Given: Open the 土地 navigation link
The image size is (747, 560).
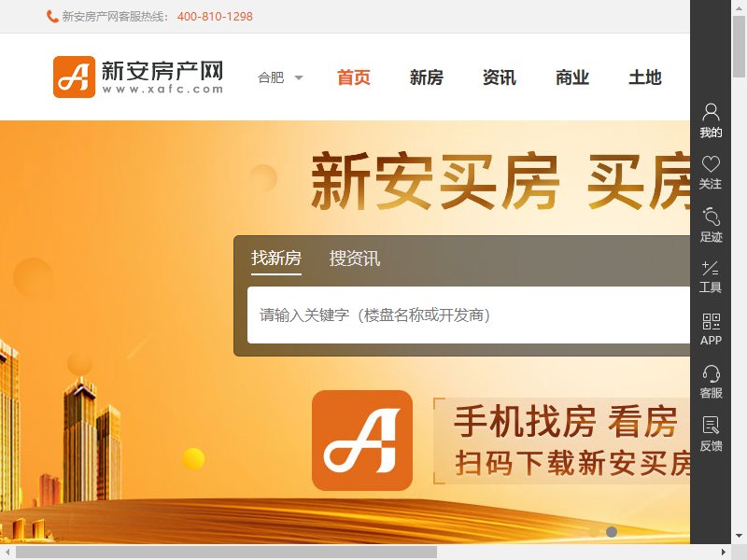Looking at the screenshot, I should tap(645, 77).
